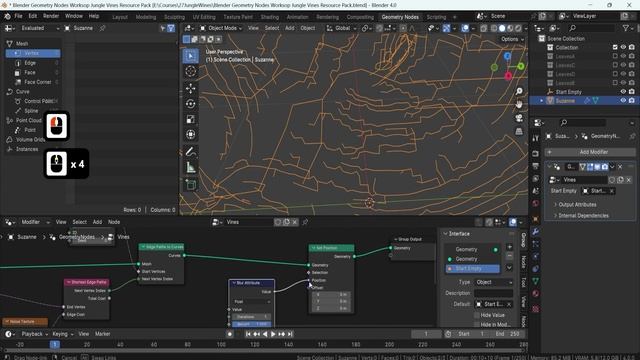
Task: Click the Iterations field in Blur Attribute node
Action: (x=251, y=317)
